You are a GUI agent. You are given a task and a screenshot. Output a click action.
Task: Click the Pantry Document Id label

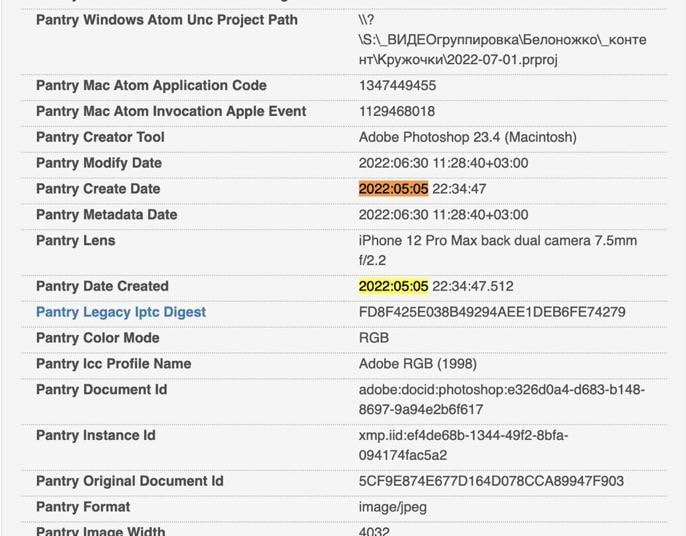(101, 389)
